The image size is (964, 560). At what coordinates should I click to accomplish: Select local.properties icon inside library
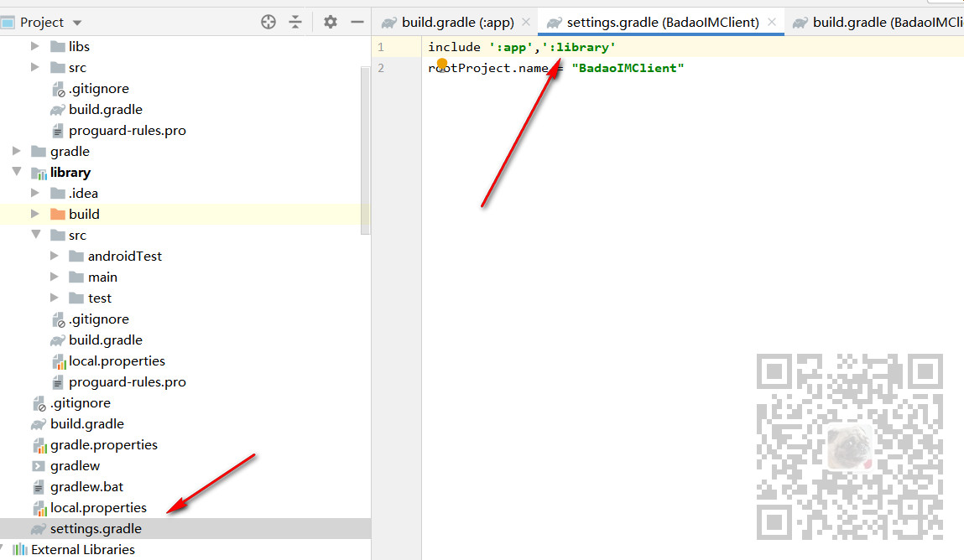(x=59, y=361)
